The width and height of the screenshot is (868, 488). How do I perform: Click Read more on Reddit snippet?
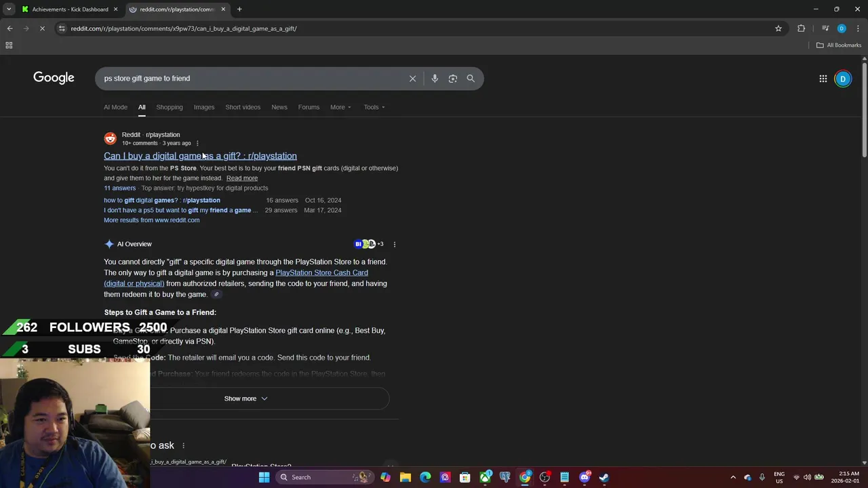[x=242, y=178]
